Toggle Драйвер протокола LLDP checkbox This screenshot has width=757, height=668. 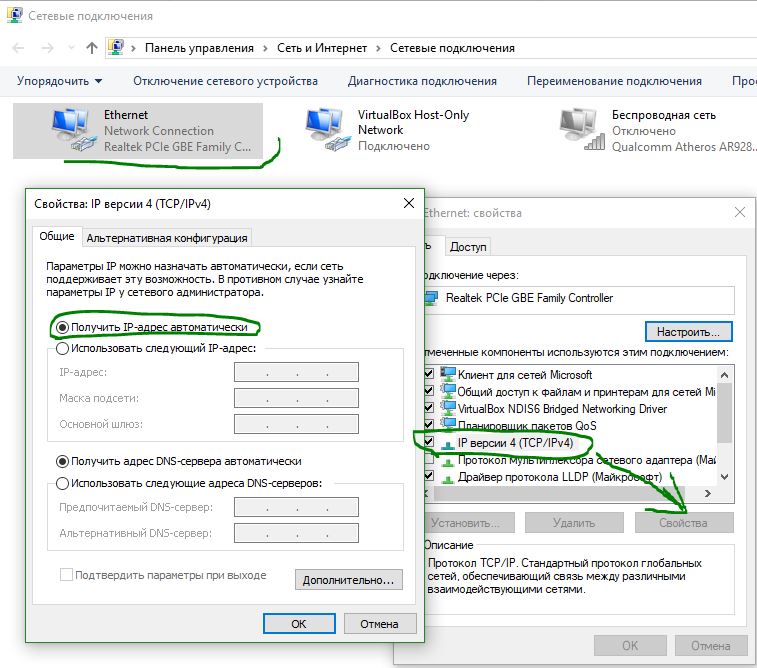(429, 476)
